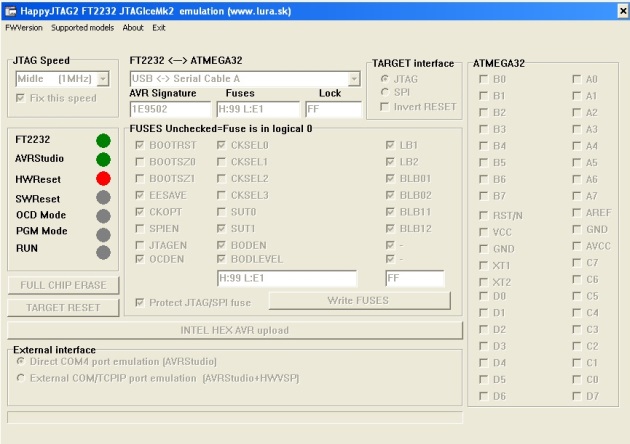630x444 pixels.
Task: Toggle Protect JTAG/SPI fuse checkbox
Action: coord(139,302)
